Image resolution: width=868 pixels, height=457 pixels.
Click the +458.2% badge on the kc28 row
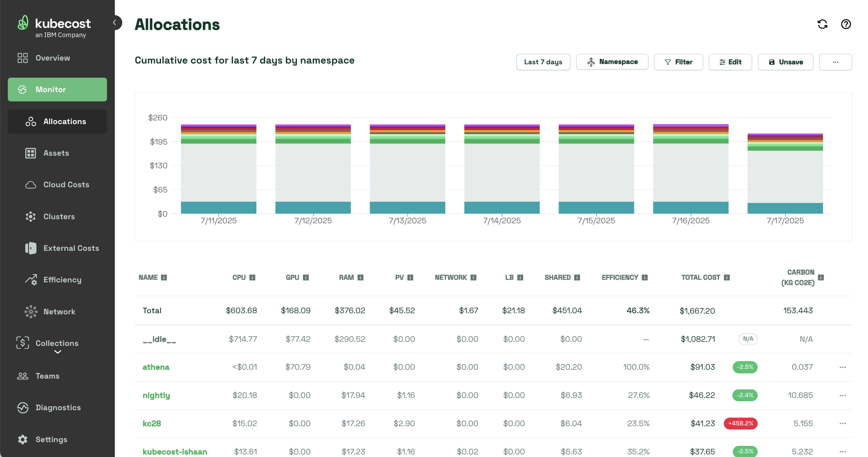[x=740, y=424]
